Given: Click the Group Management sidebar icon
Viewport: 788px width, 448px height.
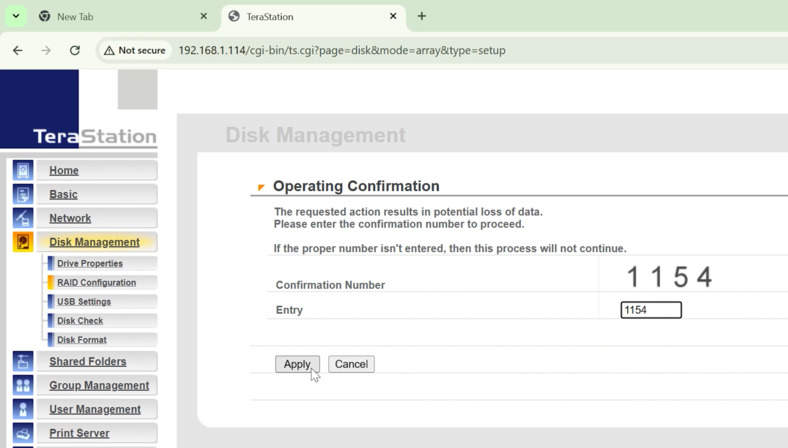Looking at the screenshot, I should (23, 386).
